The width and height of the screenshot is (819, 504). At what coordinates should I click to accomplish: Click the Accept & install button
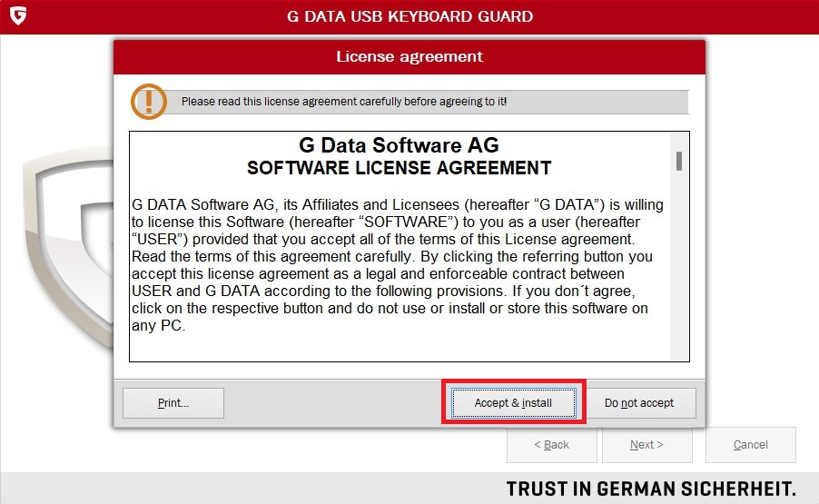point(513,402)
